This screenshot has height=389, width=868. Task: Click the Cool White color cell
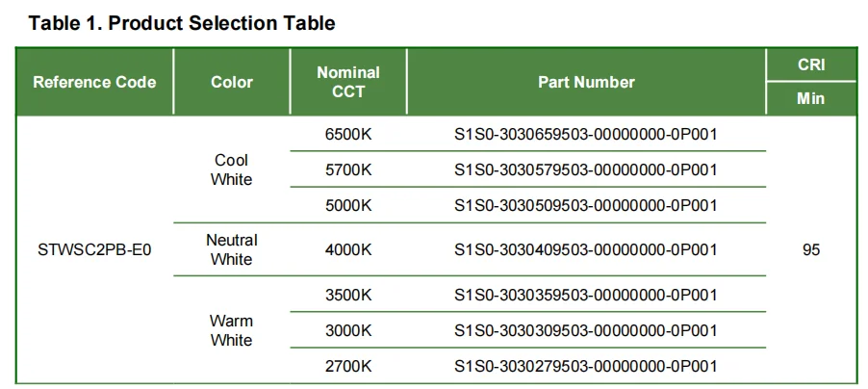232,169
